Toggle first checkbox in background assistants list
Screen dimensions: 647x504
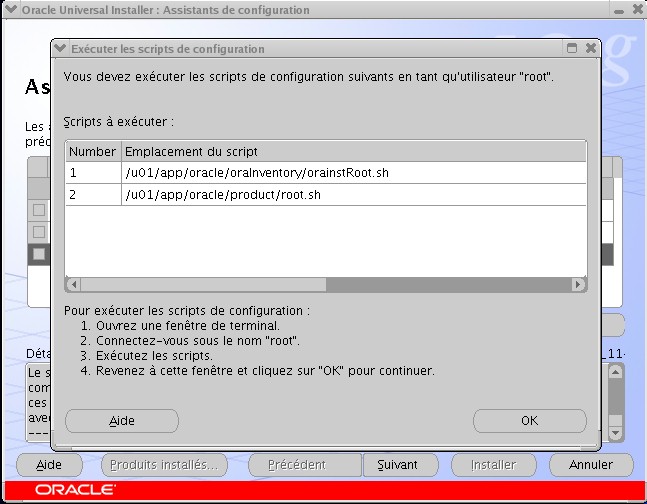pyautogui.click(x=39, y=210)
